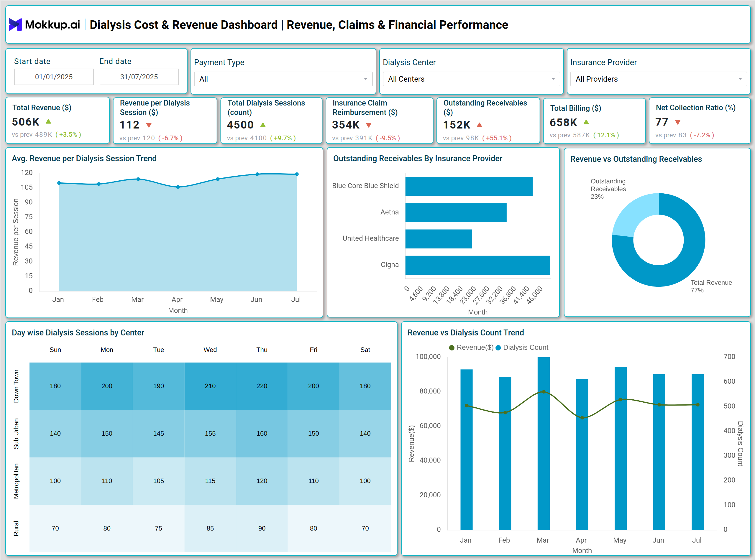Image resolution: width=755 pixels, height=560 pixels.
Task: Click the blue Dialysis Count legend dot
Action: pyautogui.click(x=498, y=347)
